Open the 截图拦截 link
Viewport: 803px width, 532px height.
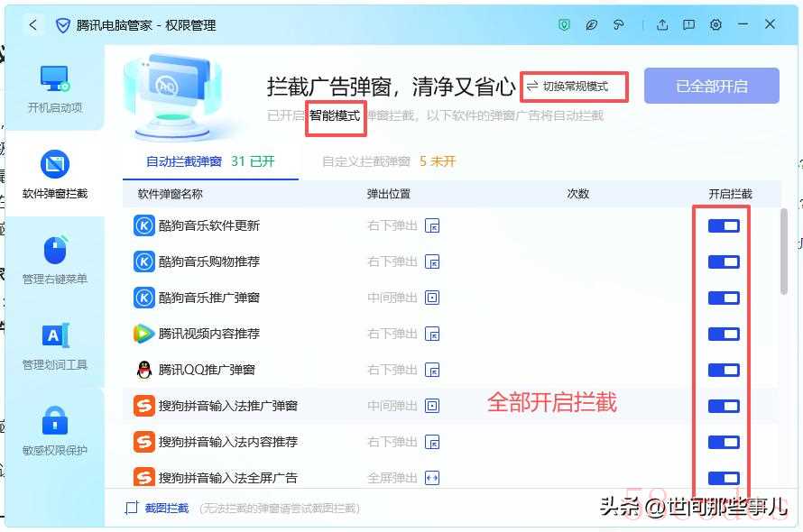tap(166, 508)
